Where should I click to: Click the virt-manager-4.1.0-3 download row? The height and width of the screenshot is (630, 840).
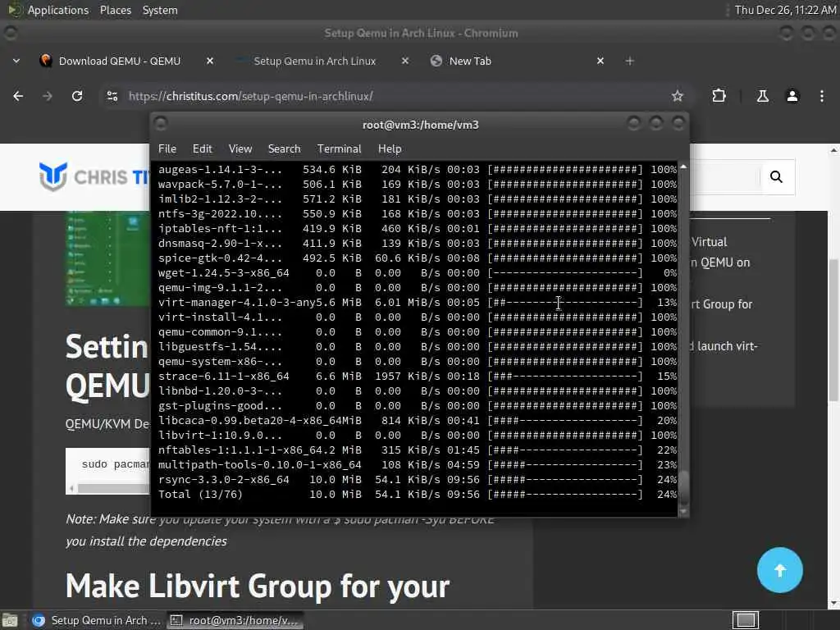click(x=418, y=303)
